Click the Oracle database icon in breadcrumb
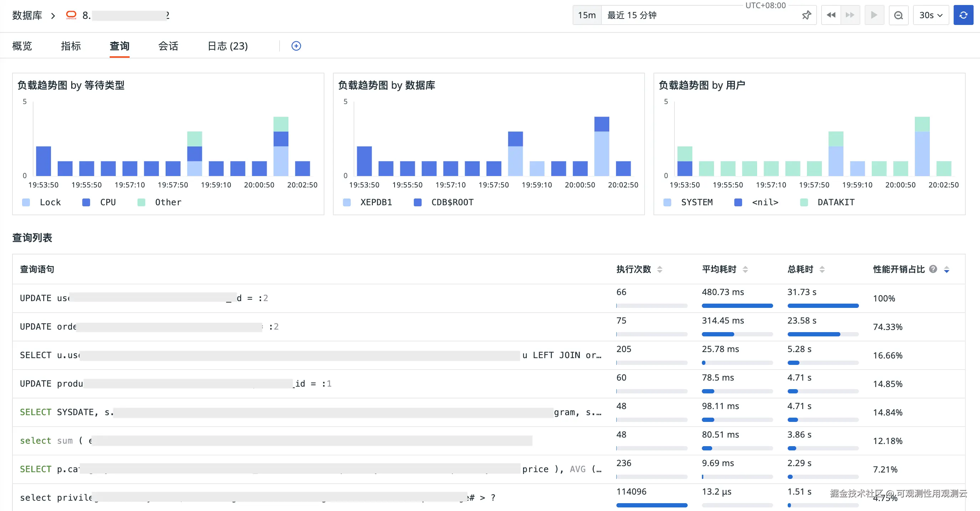 (x=71, y=15)
